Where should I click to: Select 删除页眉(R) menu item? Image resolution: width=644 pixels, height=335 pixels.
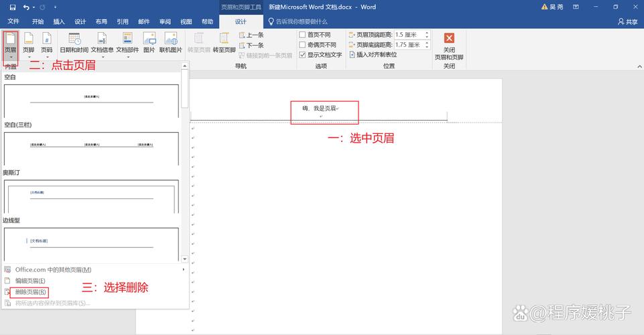tap(94, 292)
